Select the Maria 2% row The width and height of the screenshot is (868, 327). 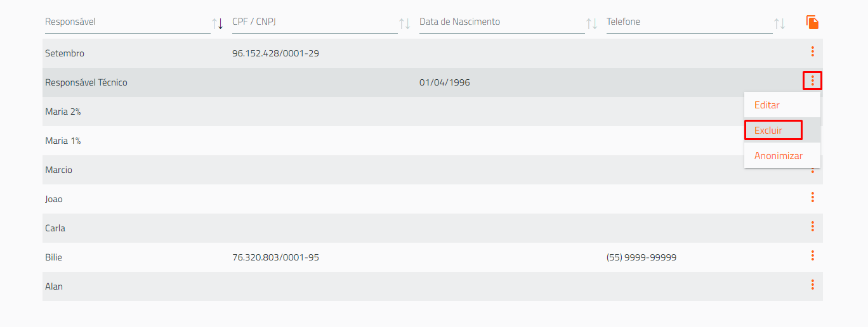coord(393,112)
